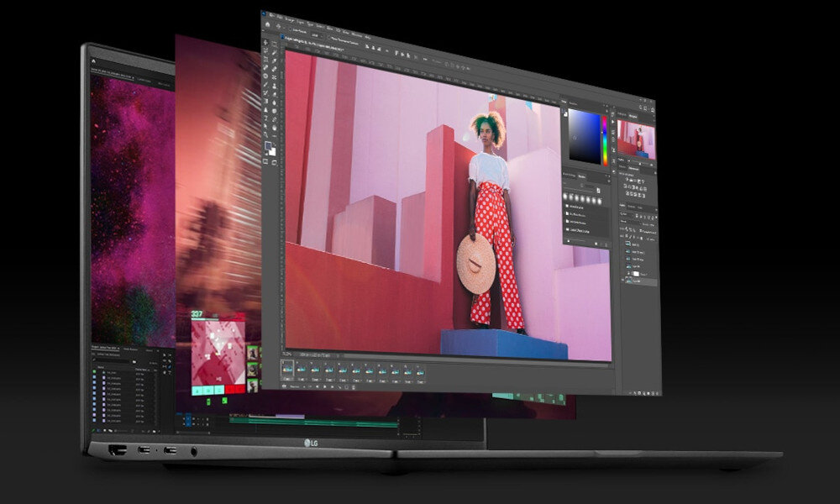The image size is (840, 504).
Task: Select the Move tool in Photoshop toolbar
Action: [265, 42]
